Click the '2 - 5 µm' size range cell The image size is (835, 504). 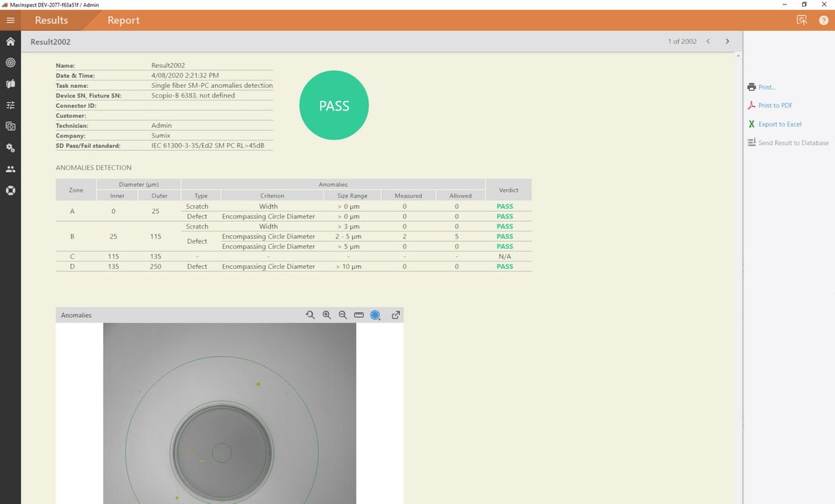pos(348,236)
